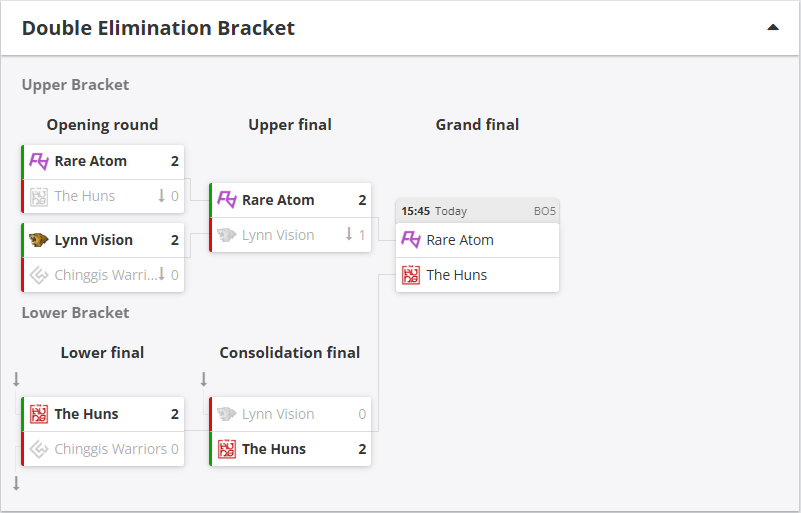
Task: Click The Huns logo in grand final
Action: click(411, 275)
